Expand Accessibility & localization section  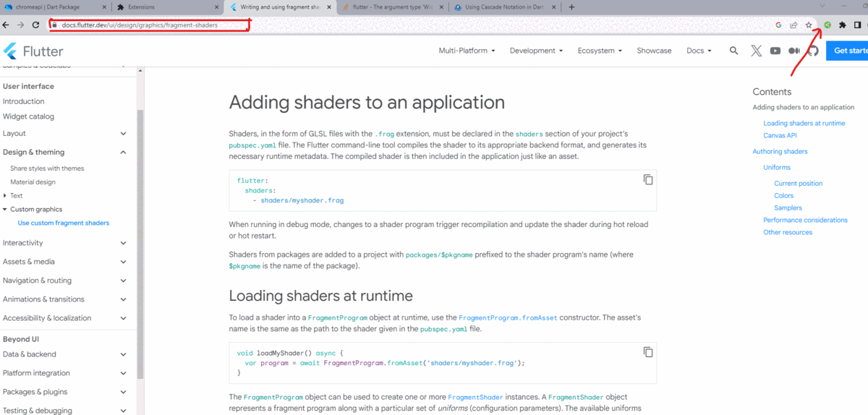(x=123, y=318)
